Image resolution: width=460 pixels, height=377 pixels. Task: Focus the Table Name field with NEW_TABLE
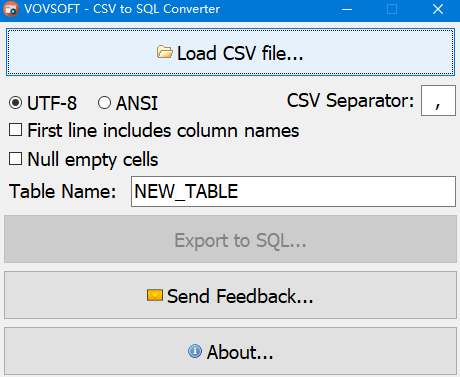pyautogui.click(x=293, y=192)
